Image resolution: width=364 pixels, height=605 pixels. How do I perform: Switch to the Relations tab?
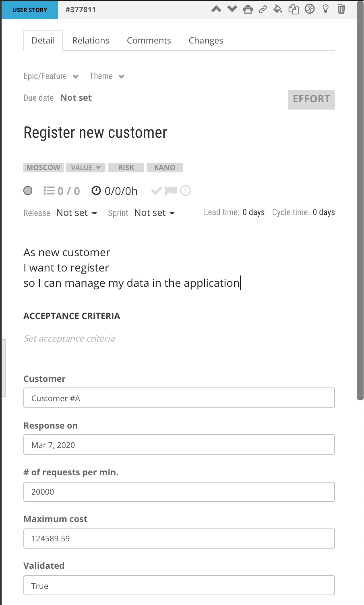91,40
